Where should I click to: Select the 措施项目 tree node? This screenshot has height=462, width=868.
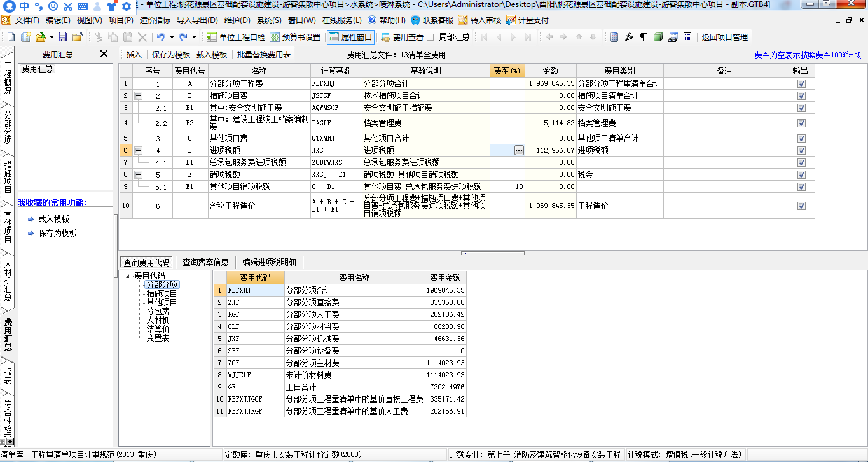pyautogui.click(x=162, y=293)
